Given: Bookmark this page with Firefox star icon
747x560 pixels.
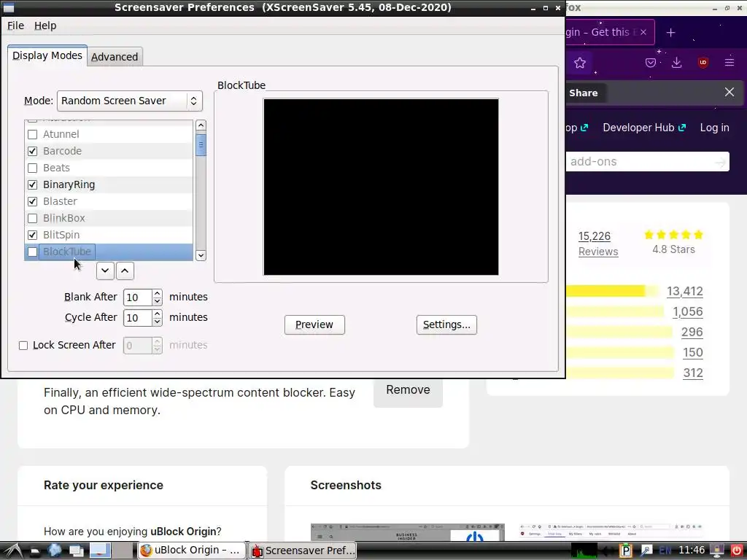Looking at the screenshot, I should coord(580,63).
